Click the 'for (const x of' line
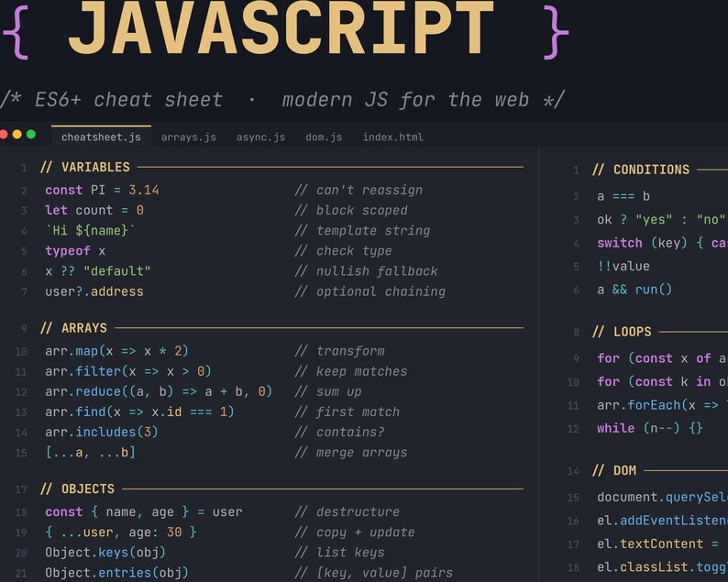The width and height of the screenshot is (728, 582). click(663, 358)
